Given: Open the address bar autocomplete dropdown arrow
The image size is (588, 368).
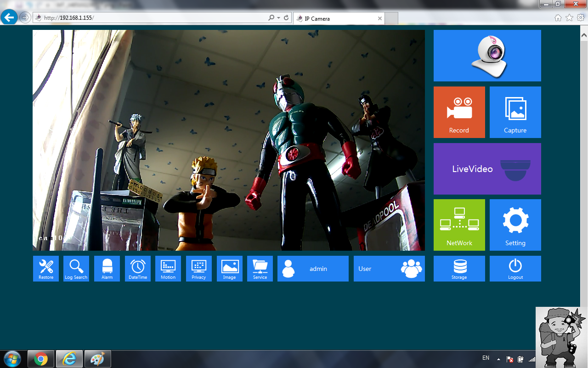Looking at the screenshot, I should (278, 18).
